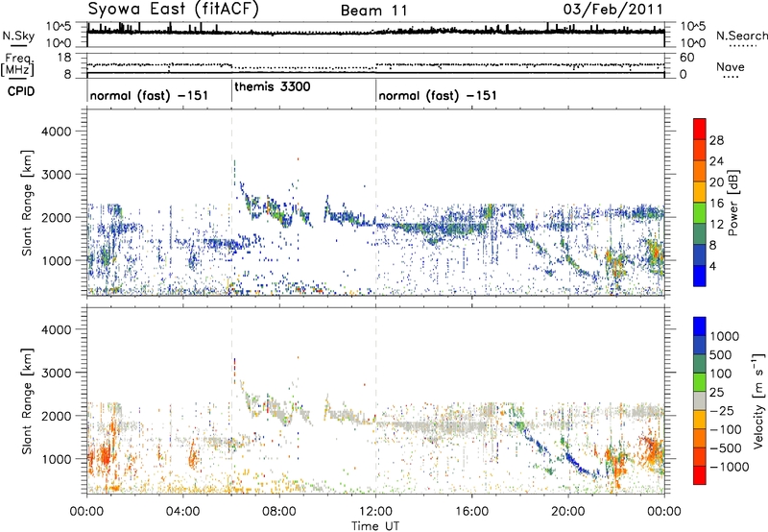The image size is (768, 532).
Task: Click the 'CPID' label
Action: click(21, 91)
